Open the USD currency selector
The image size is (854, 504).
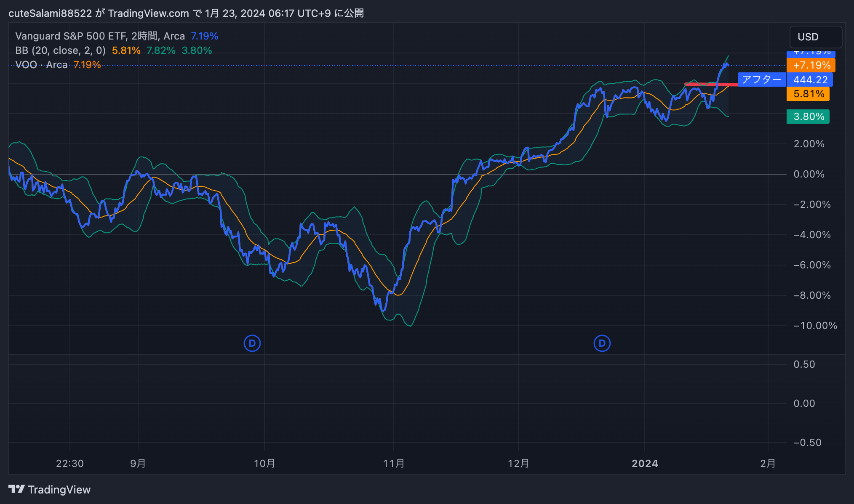(x=816, y=37)
